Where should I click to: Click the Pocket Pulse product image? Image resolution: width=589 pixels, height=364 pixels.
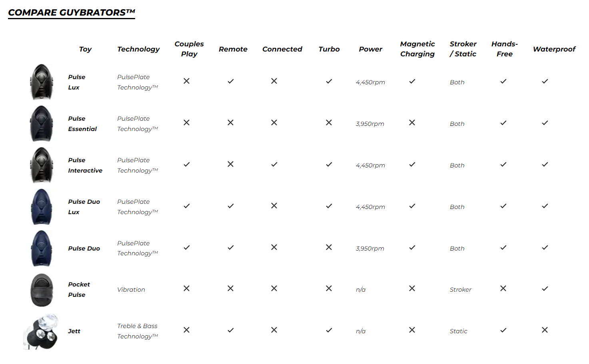42,290
